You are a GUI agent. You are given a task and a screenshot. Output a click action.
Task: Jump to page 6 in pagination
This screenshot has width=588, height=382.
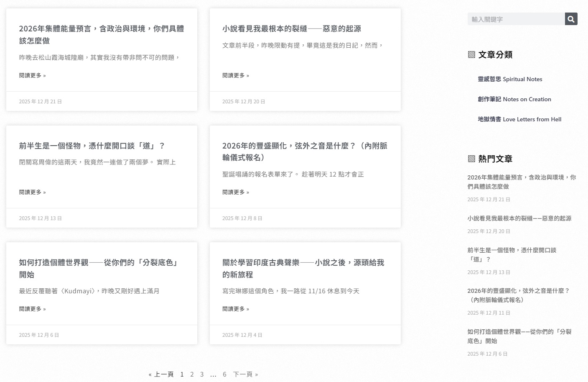click(x=224, y=374)
